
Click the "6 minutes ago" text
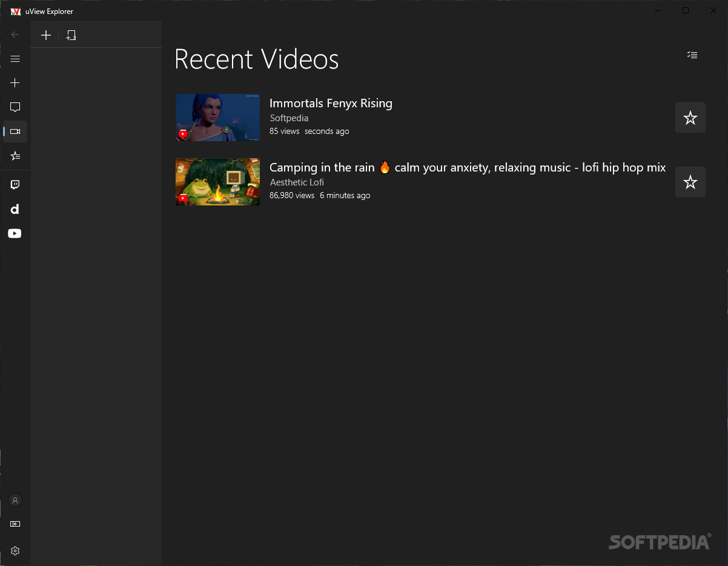point(345,196)
